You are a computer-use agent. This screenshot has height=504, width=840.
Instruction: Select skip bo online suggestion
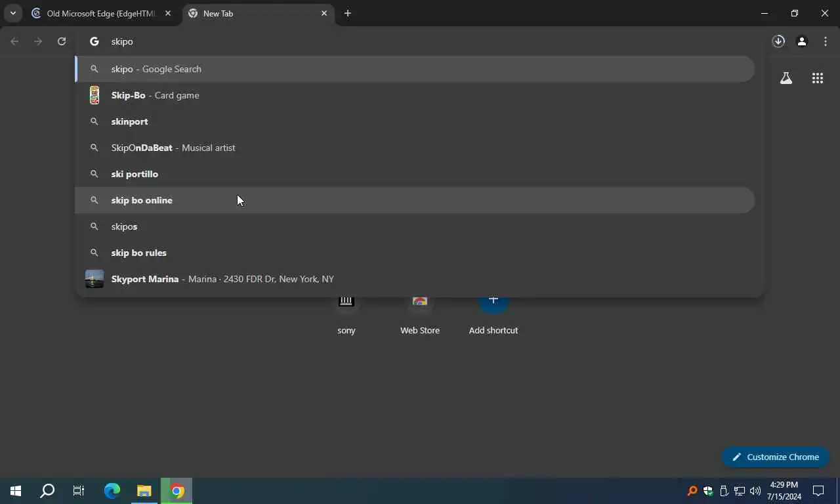415,200
